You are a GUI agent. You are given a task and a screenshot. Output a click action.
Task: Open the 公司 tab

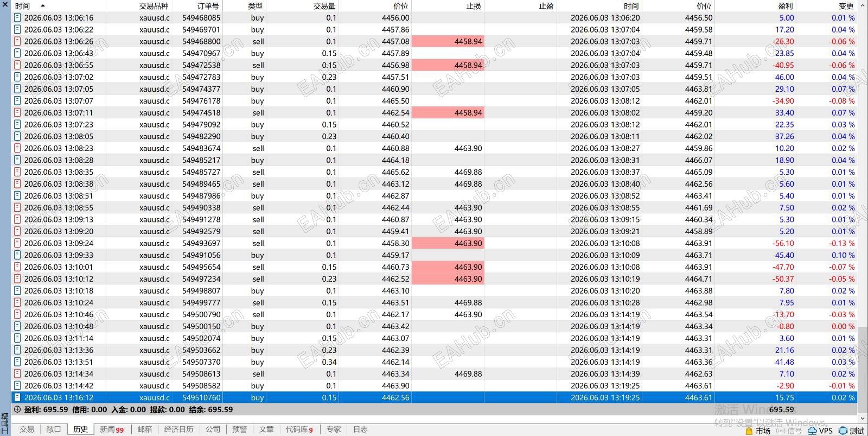[213, 429]
